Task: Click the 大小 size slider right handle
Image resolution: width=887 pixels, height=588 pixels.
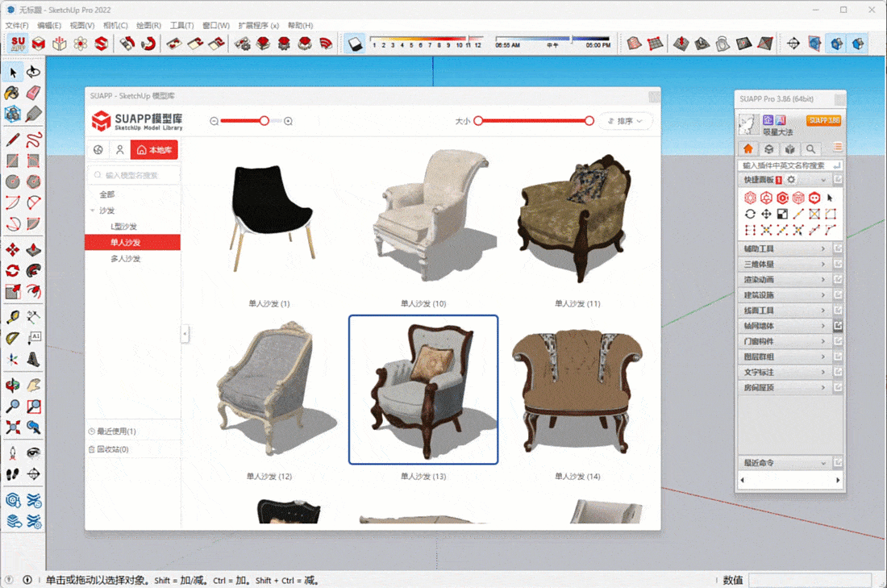Action: tap(589, 121)
